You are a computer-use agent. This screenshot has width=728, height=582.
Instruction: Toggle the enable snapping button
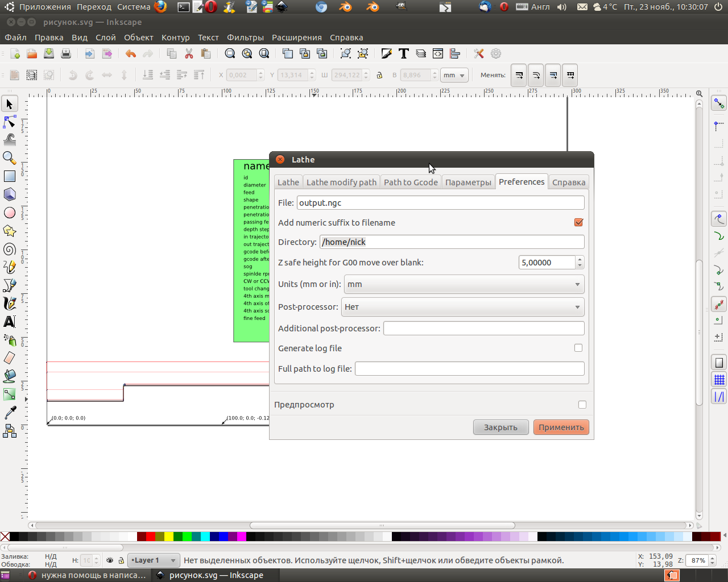[719, 103]
